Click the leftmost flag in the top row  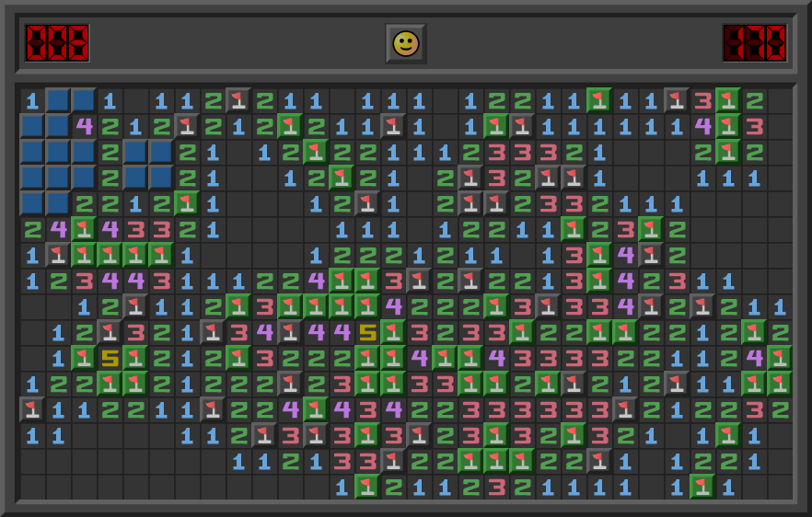(x=238, y=100)
